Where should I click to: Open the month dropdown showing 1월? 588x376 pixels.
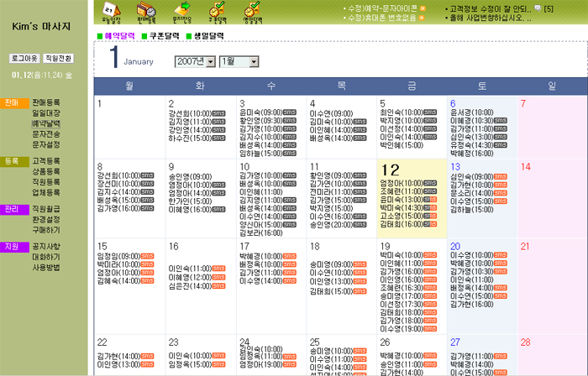pos(239,62)
